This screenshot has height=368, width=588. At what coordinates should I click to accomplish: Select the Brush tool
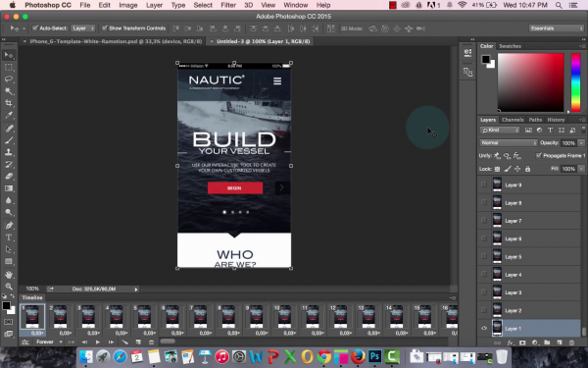tap(9, 140)
